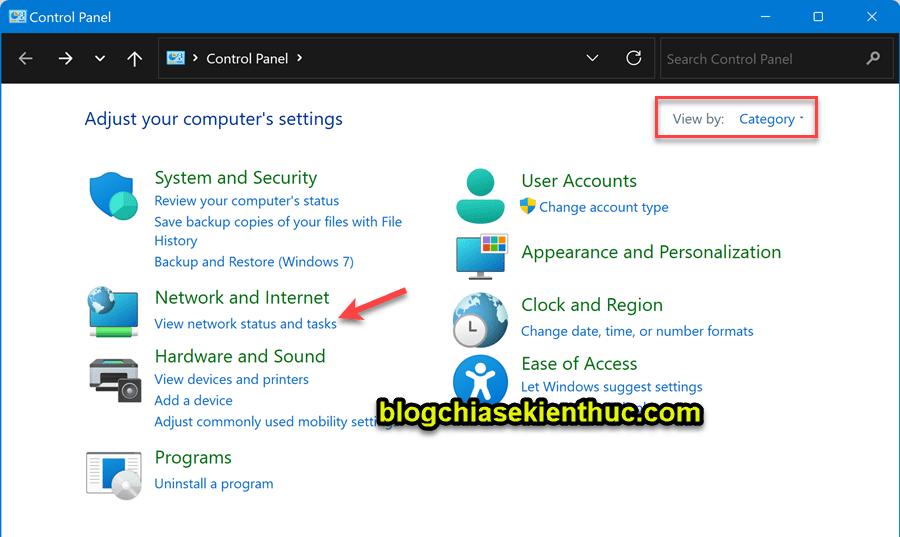Click the System and Security shield icon
The width and height of the screenshot is (900, 537).
click(113, 196)
